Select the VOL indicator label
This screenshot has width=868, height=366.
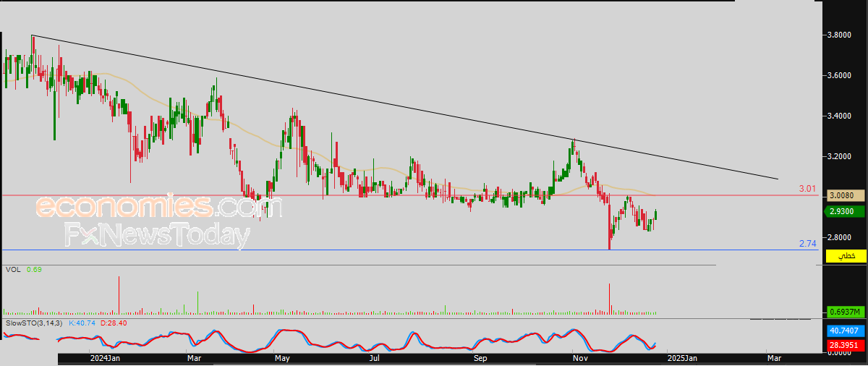coord(12,270)
